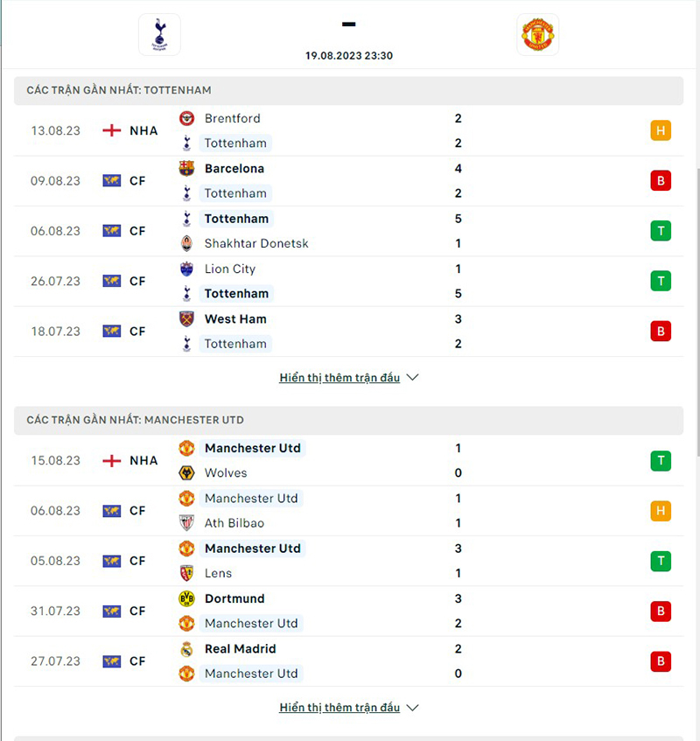The image size is (700, 741).
Task: Click the chevron beside the lower hiển thị link
Action: [411, 708]
